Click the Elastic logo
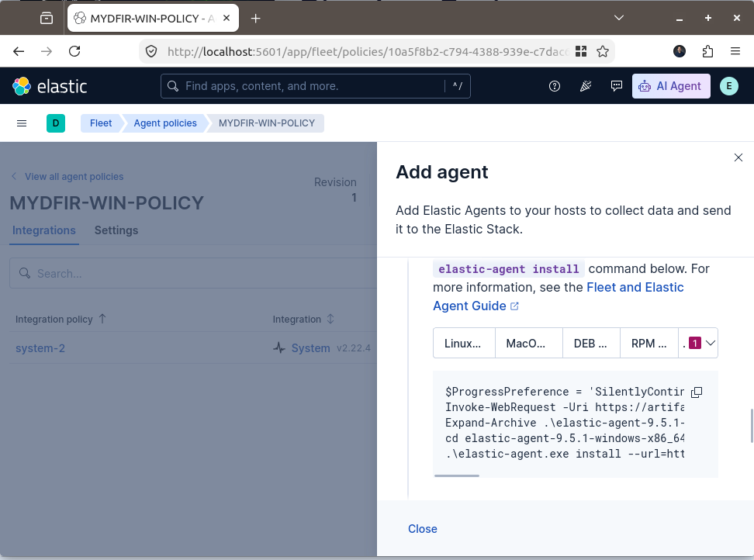This screenshot has height=560, width=754. pos(50,86)
